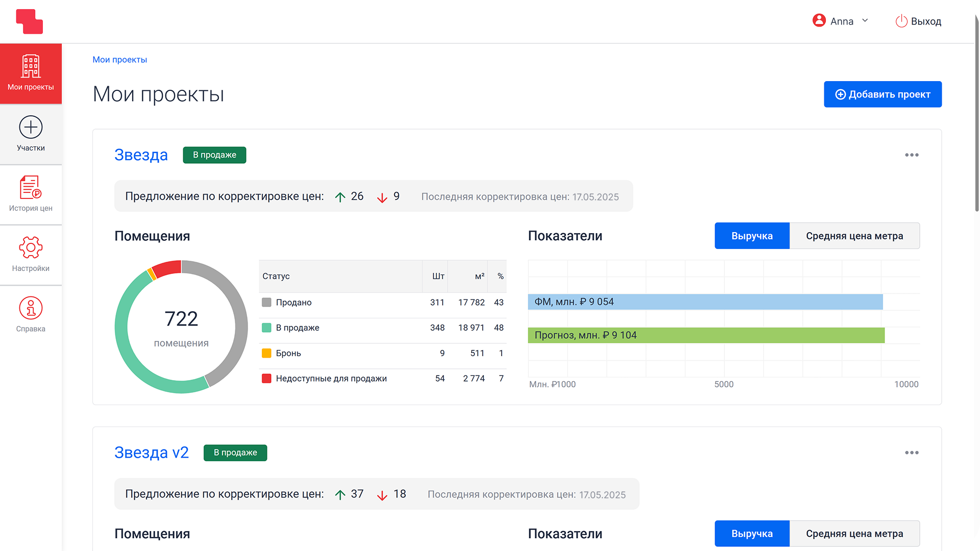Click the Добавить проект button
This screenshot has height=551, width=980.
coord(883,94)
